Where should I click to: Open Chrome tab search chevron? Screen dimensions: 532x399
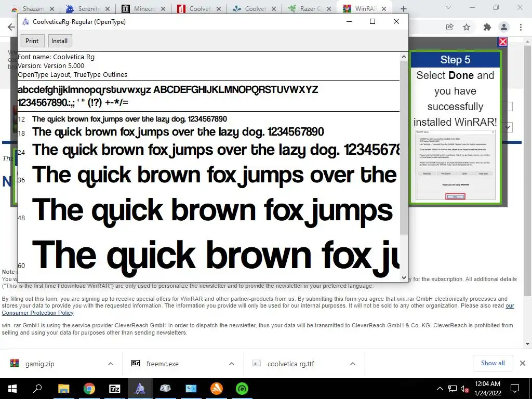448,7
